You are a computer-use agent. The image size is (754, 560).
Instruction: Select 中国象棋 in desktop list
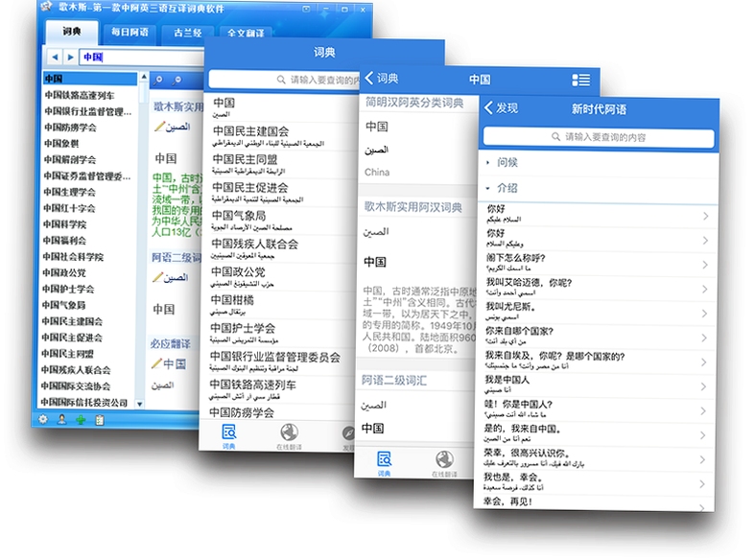point(60,143)
